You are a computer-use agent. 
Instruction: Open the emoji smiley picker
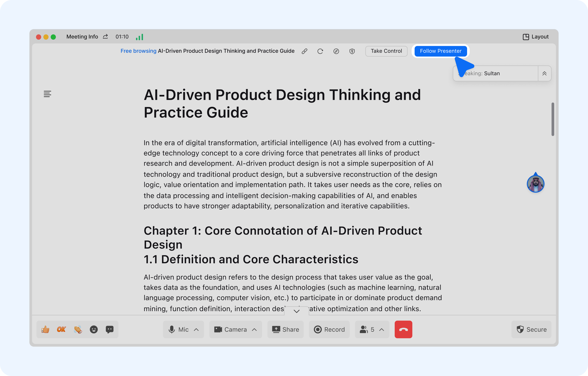[x=94, y=329]
